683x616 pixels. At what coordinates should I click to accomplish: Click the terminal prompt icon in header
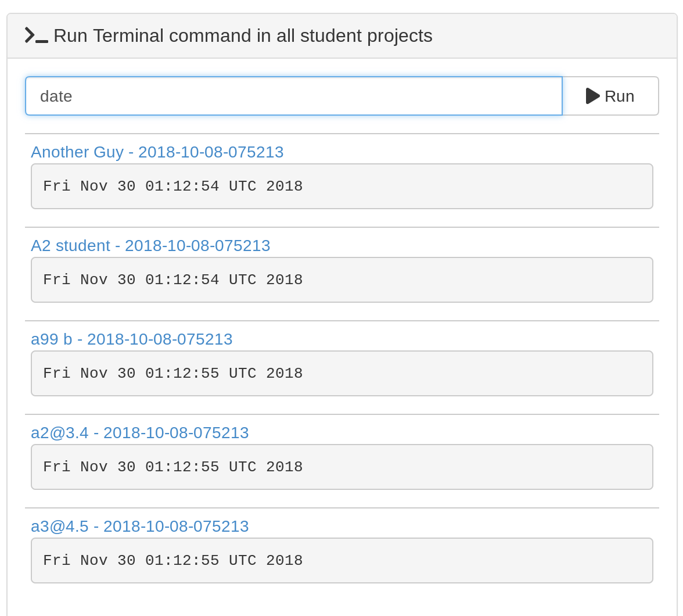(x=36, y=35)
